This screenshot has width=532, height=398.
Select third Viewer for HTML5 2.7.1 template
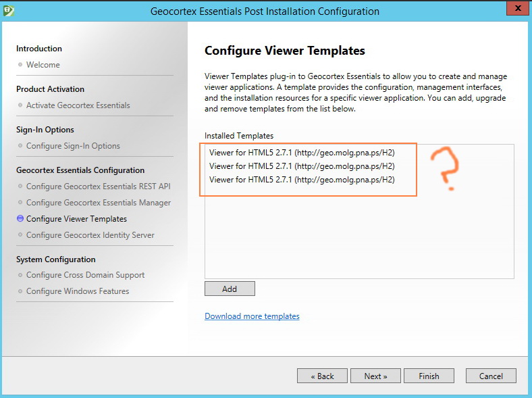point(302,180)
